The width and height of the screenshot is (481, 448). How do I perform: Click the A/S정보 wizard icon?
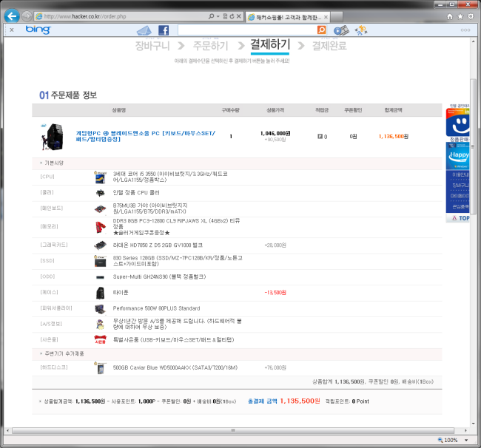pyautogui.click(x=100, y=325)
